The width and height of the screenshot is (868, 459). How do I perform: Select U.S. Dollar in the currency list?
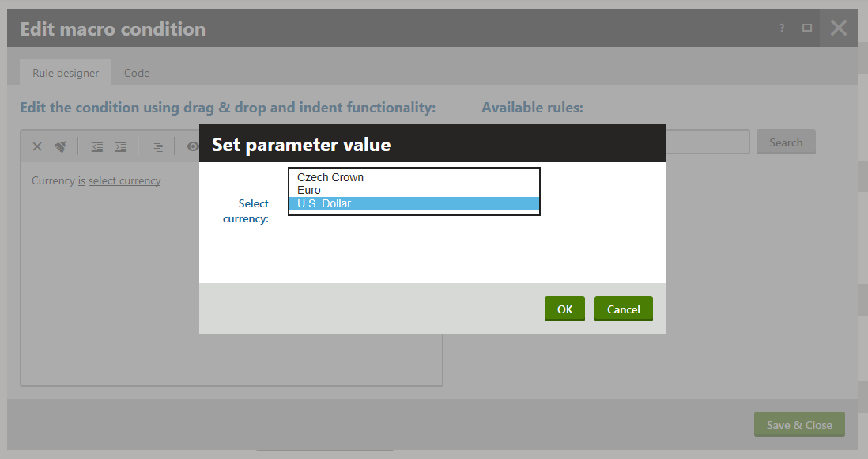(413, 203)
